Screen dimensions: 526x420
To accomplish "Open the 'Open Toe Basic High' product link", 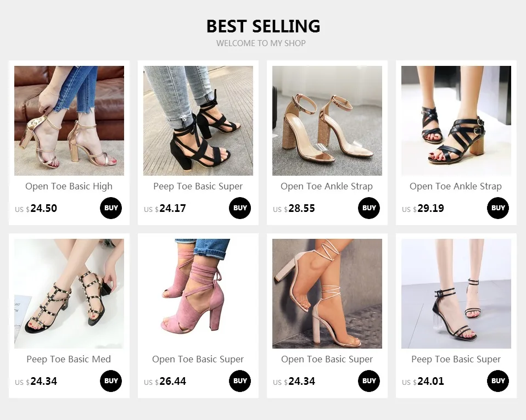I will pos(69,186).
